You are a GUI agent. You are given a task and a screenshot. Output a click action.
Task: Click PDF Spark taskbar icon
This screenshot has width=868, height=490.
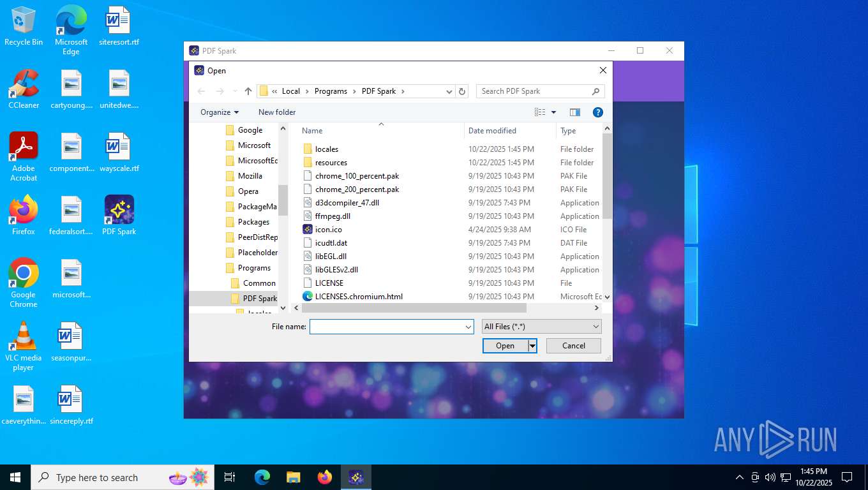point(356,477)
